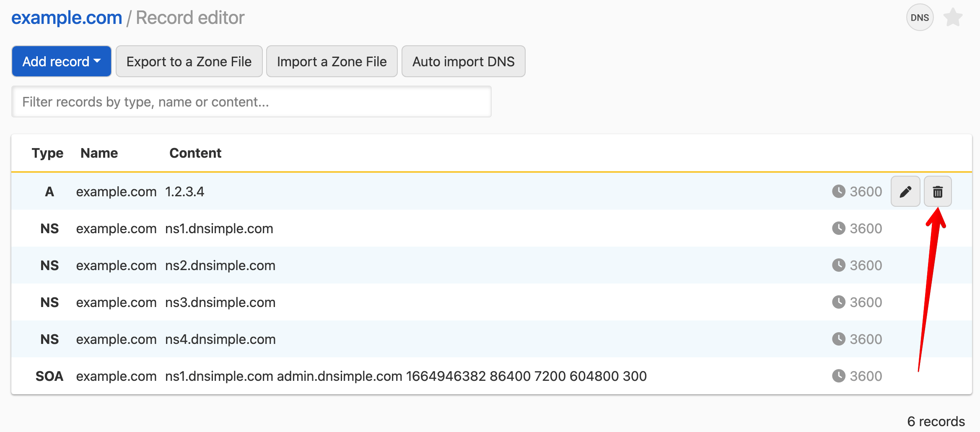Select the ns1.dnsimple.com NS record row
The width and height of the screenshot is (980, 432).
pos(219,229)
